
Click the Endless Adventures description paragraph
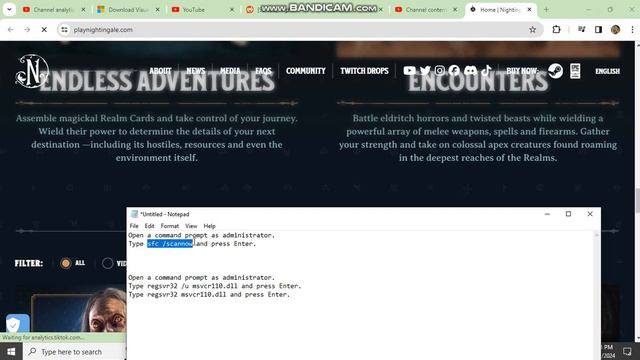click(157, 138)
